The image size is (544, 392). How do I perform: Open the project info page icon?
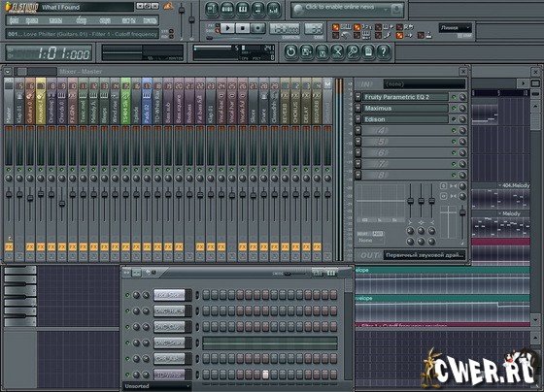pyautogui.click(x=368, y=52)
